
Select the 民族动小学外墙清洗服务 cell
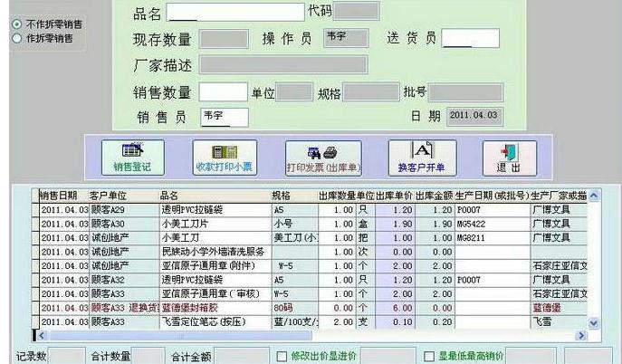pyautogui.click(x=215, y=252)
